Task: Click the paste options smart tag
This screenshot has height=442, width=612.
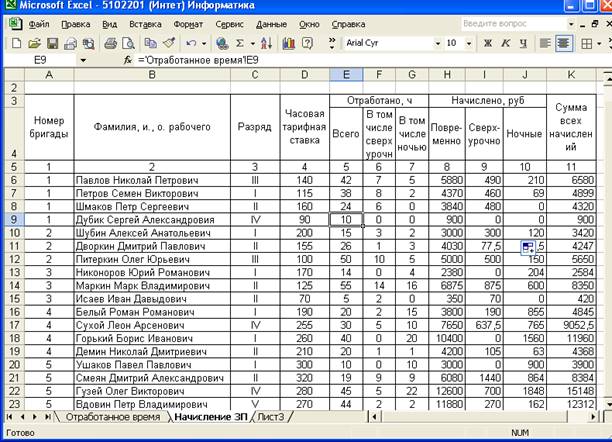Action: 527,246
